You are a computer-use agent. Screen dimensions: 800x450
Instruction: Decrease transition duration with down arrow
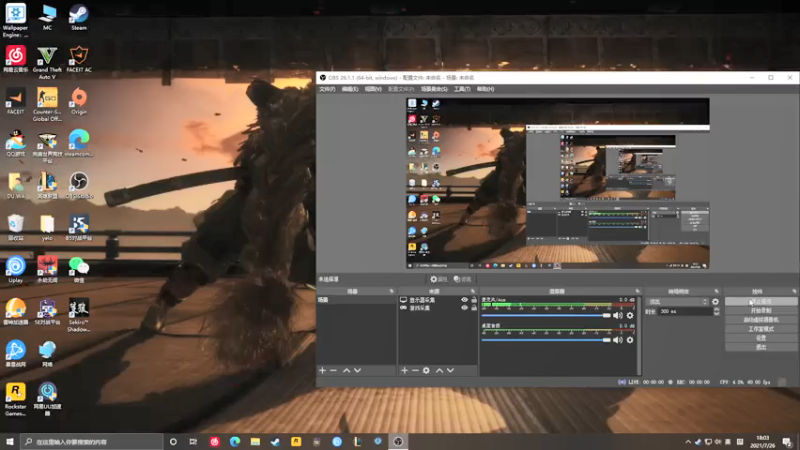pyautogui.click(x=716, y=313)
